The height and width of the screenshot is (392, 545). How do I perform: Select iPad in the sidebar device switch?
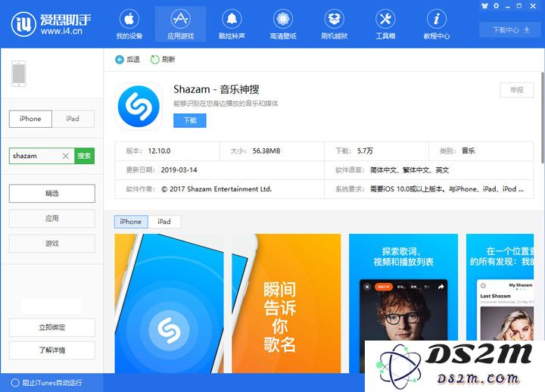(x=73, y=119)
